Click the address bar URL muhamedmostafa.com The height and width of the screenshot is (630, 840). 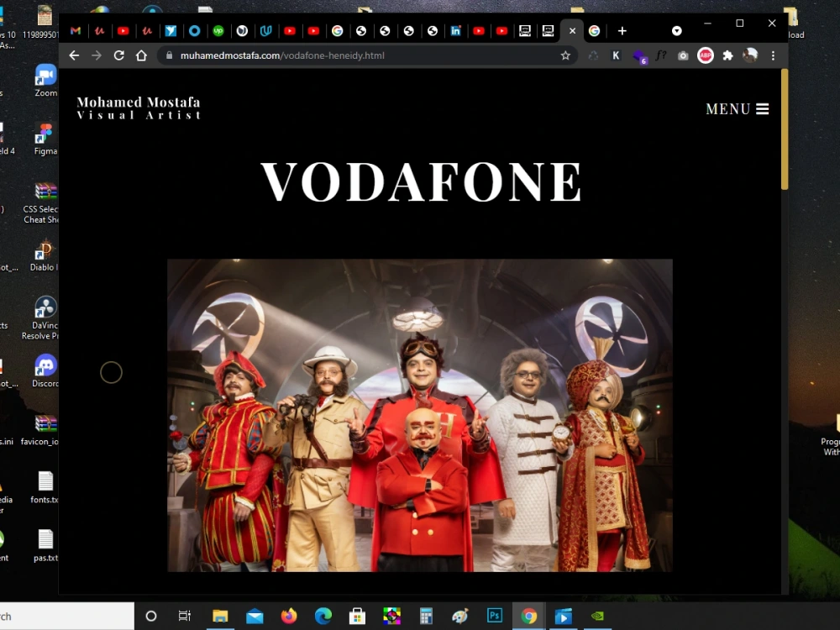[x=282, y=55]
